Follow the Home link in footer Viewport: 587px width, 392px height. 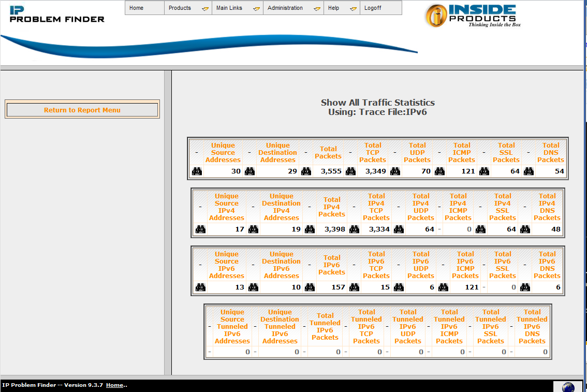pos(114,385)
